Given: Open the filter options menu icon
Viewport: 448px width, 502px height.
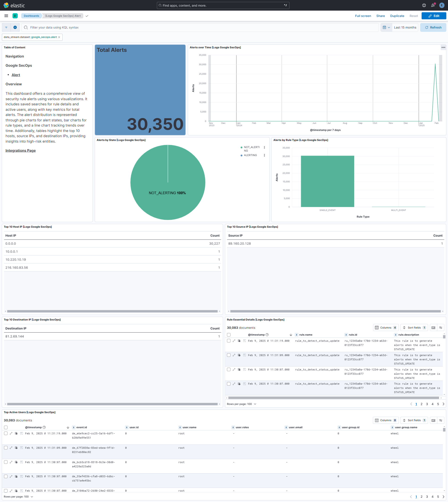Looking at the screenshot, I should tap(6, 27).
